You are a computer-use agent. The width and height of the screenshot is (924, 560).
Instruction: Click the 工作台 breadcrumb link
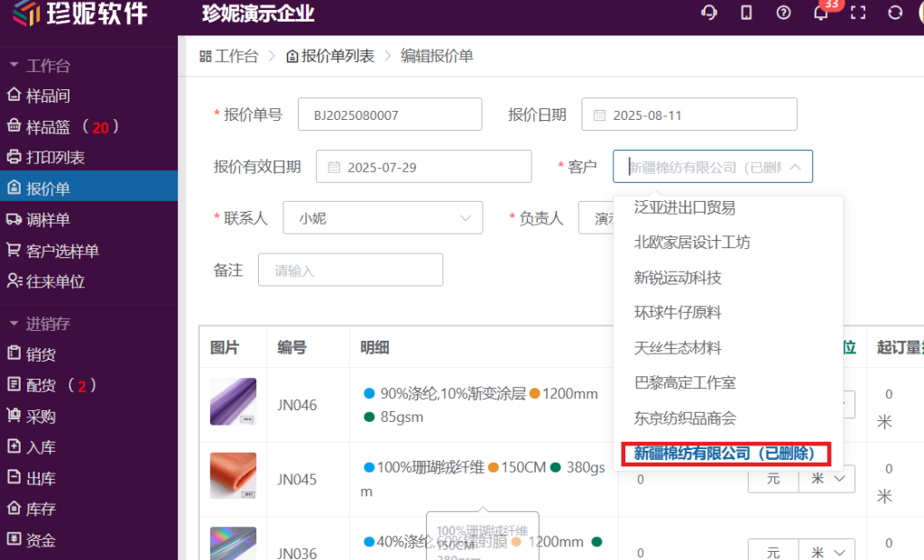(x=228, y=56)
